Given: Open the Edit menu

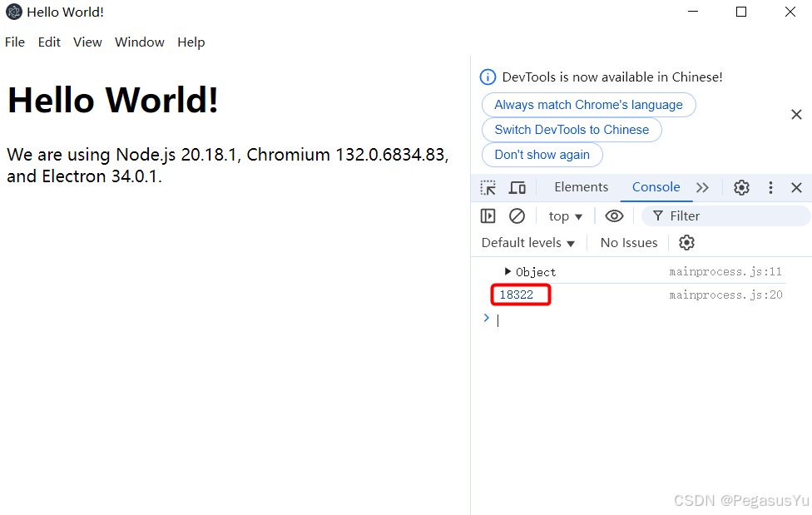Looking at the screenshot, I should (x=49, y=42).
